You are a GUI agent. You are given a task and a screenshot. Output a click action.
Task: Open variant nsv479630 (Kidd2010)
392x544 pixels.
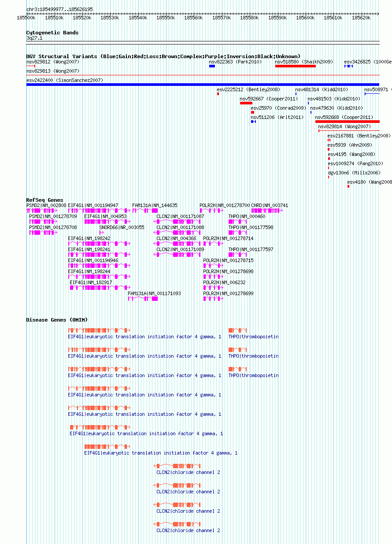(x=337, y=108)
